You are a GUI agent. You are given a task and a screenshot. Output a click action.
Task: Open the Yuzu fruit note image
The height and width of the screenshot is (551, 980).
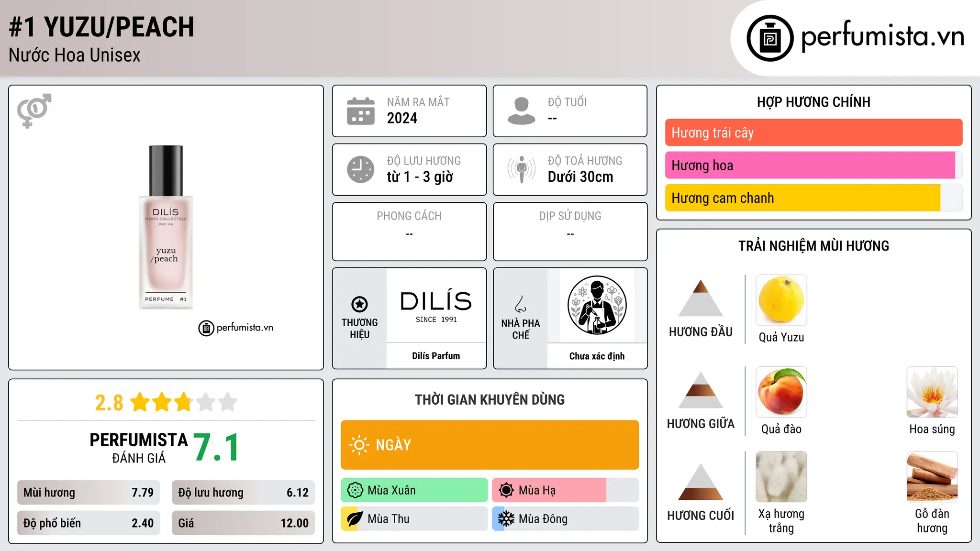(781, 300)
